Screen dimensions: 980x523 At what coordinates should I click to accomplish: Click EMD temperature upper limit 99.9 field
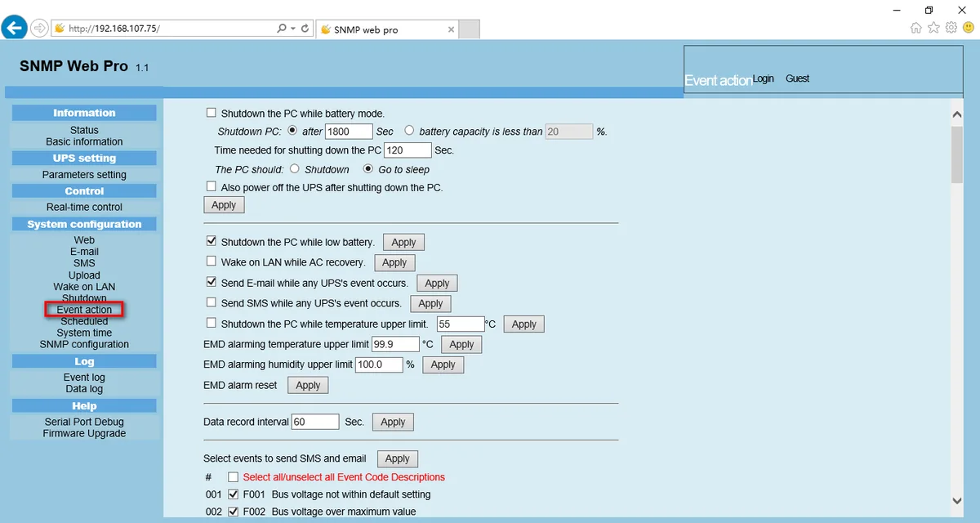[x=395, y=344]
